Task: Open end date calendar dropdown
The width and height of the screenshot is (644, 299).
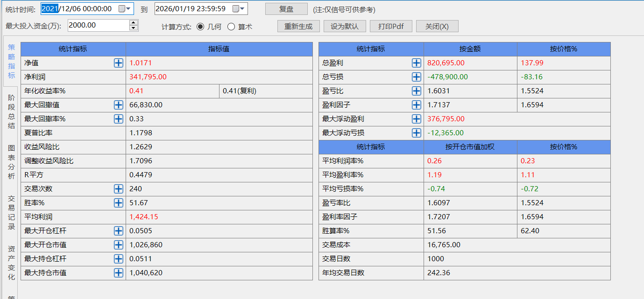Action: 239,9
